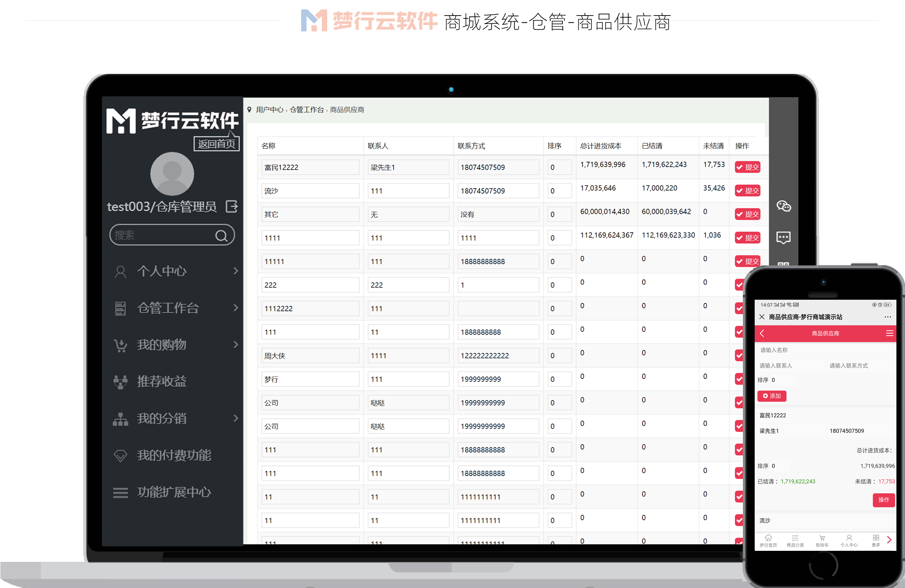The image size is (905, 588).
Task: Open 我的分销 menu label
Action: click(x=162, y=419)
